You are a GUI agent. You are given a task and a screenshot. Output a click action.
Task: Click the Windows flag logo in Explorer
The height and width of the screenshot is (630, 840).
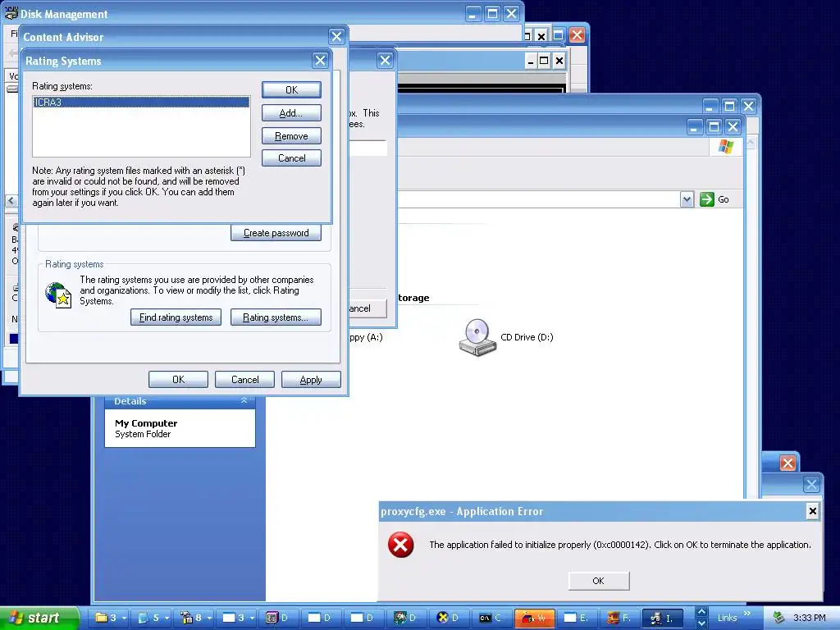pos(726,147)
